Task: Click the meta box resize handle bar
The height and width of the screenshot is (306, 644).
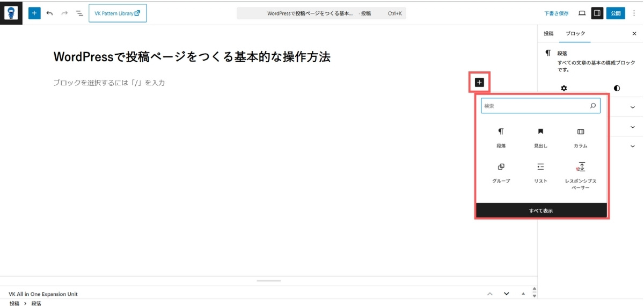Action: 268,280
